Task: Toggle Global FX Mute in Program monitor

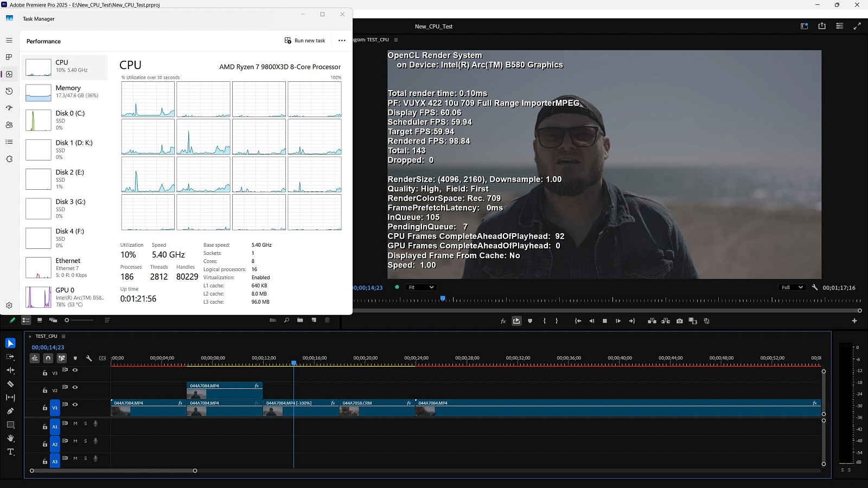Action: pos(503,321)
